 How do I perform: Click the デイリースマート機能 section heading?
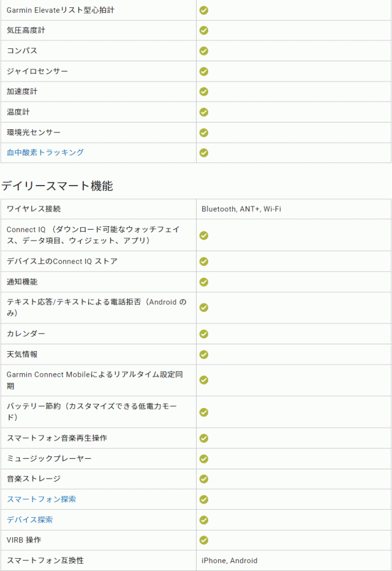pyautogui.click(x=57, y=186)
